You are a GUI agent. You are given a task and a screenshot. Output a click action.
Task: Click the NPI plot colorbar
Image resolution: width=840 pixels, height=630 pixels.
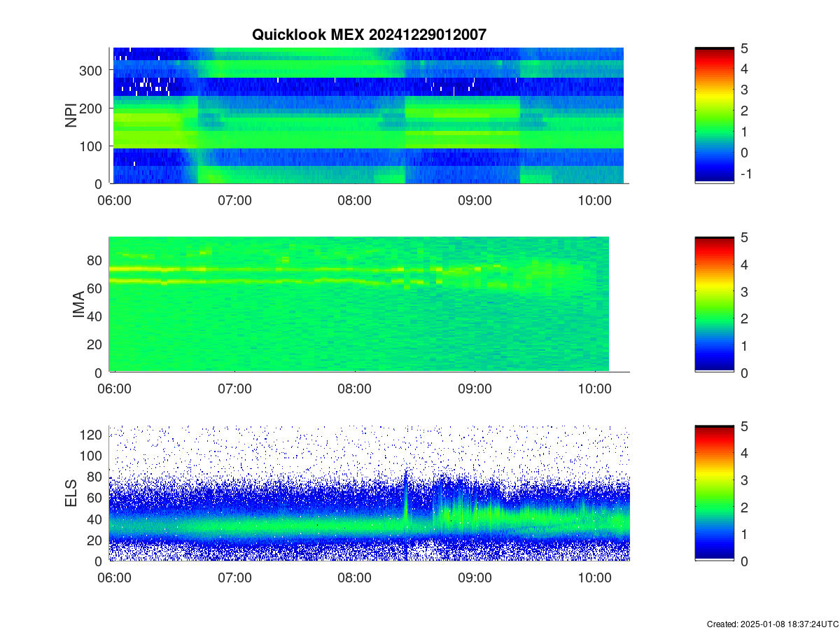coord(715,115)
